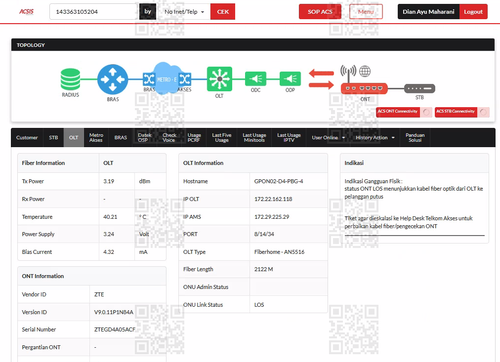Click the Dian Ayu Maharani user label
Screen dimensions: 500x362
click(428, 12)
